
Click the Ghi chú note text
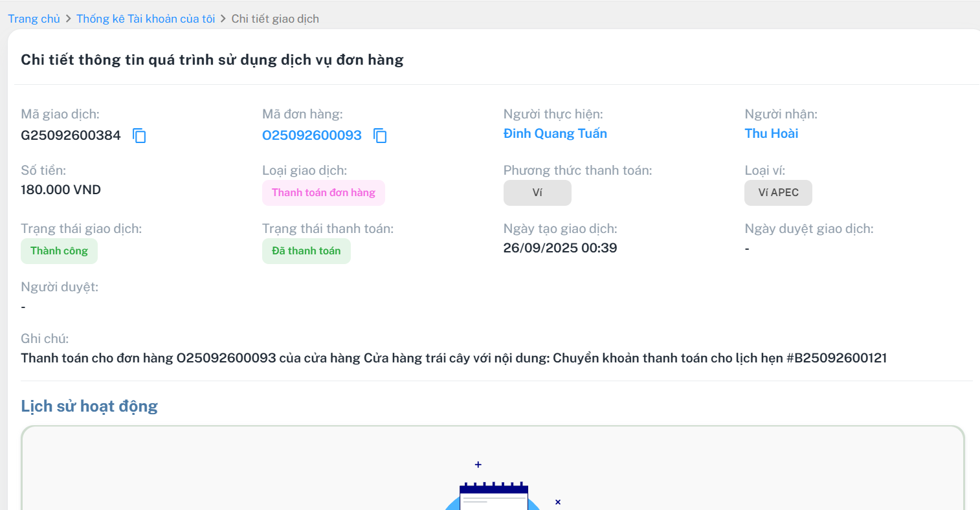coord(453,358)
